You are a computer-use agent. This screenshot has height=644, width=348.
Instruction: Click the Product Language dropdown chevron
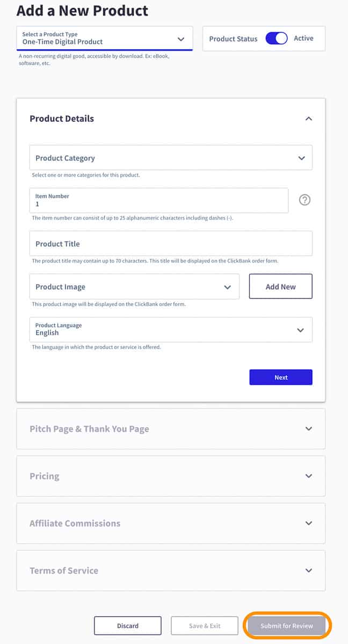pos(300,330)
